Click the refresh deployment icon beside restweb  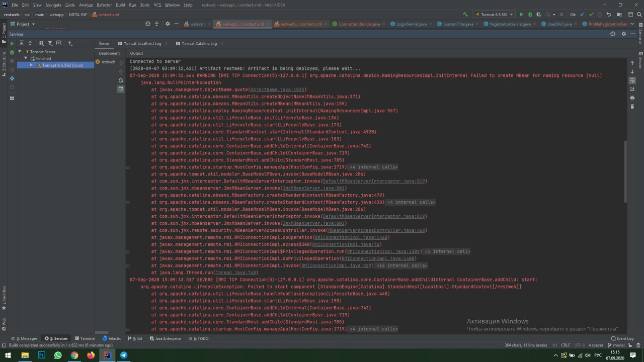click(x=121, y=80)
